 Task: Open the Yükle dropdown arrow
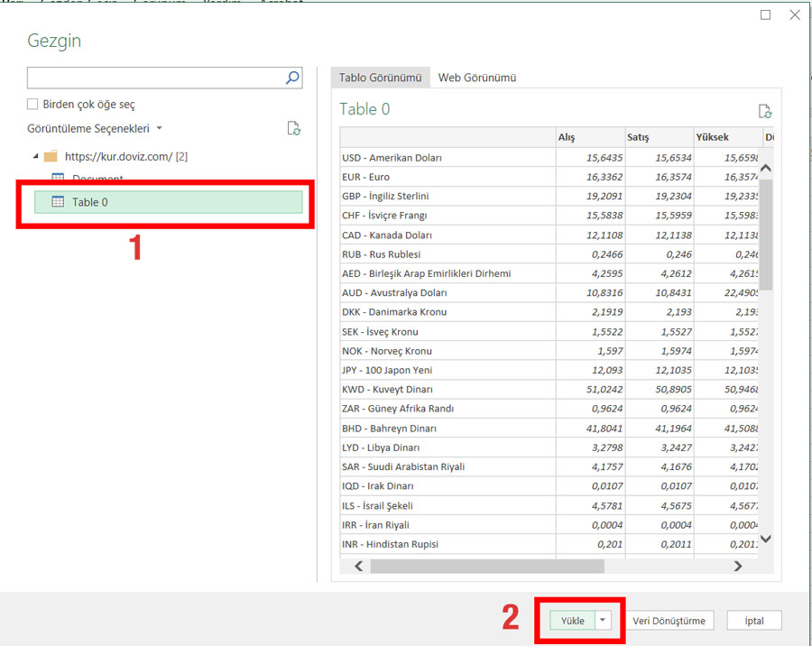point(603,620)
